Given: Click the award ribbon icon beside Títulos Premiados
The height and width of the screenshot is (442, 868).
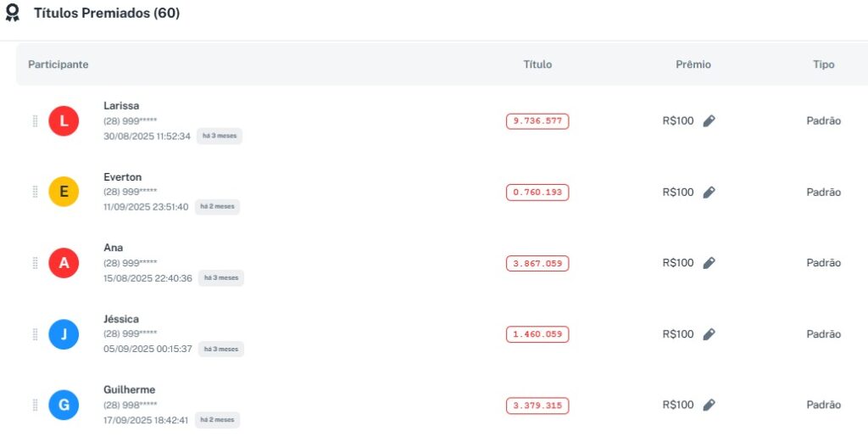Looking at the screenshot, I should (12, 14).
